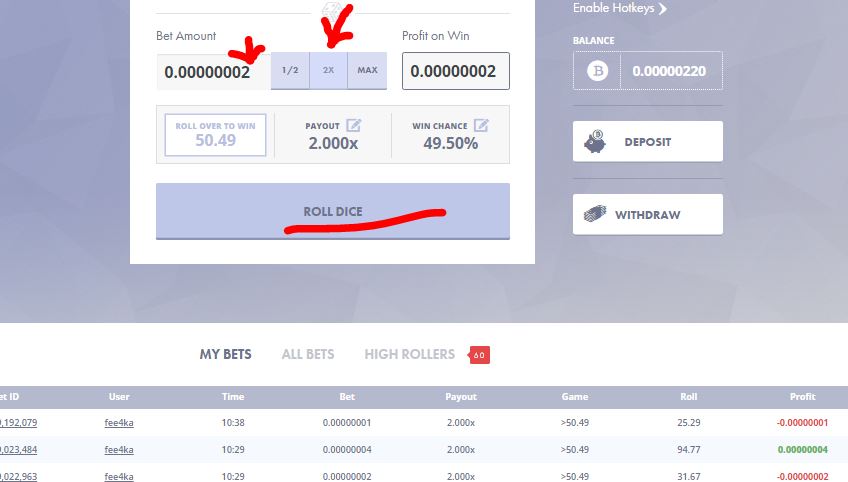Click the 2.000x Payout value
The width and height of the screenshot is (848, 482).
coord(333,143)
